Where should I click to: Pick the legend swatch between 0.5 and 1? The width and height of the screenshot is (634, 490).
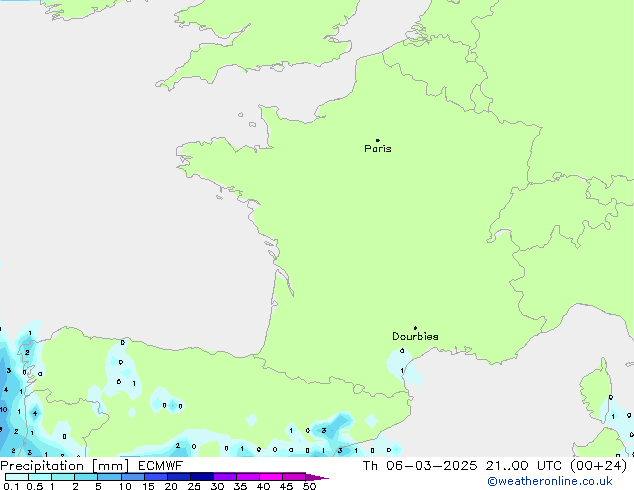point(40,477)
